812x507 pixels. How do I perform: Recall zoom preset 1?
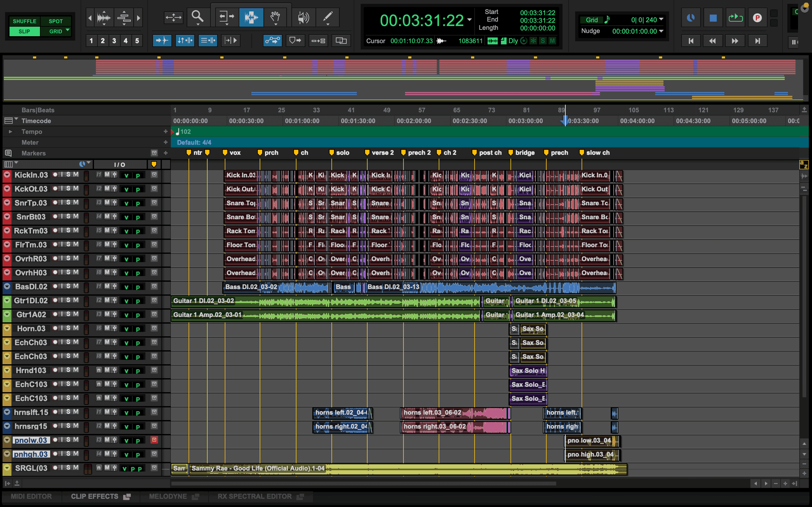91,41
